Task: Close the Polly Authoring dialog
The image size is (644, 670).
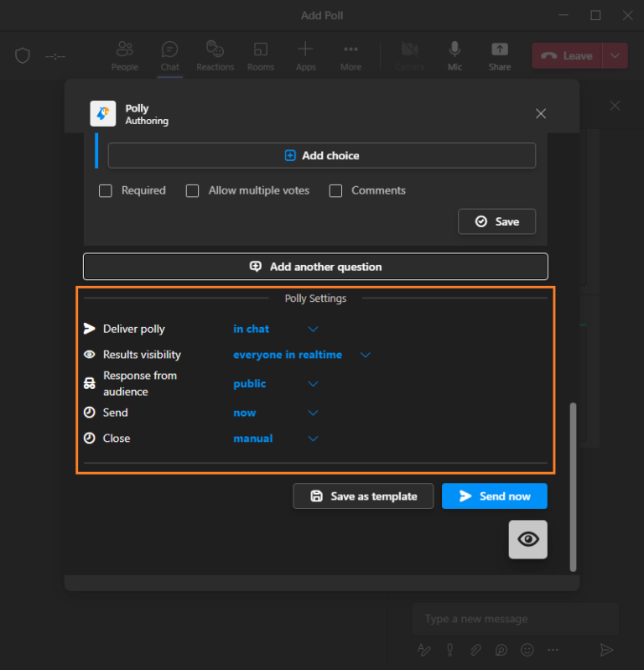Action: 541,114
